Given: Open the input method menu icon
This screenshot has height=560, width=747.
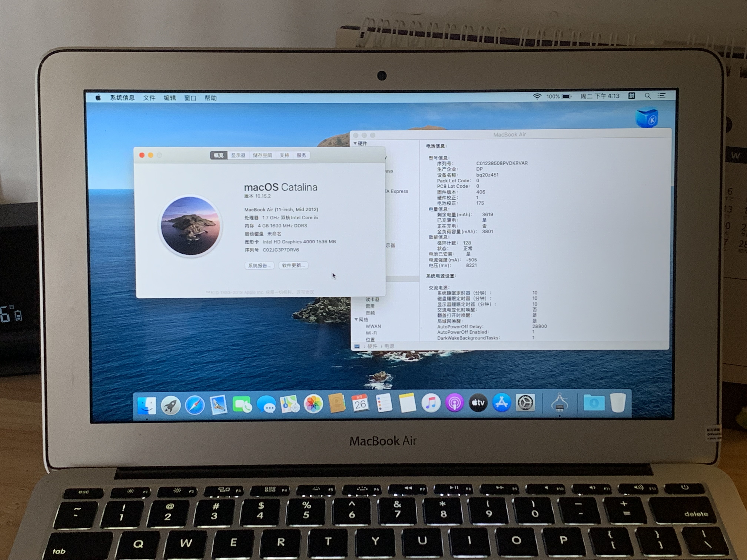Looking at the screenshot, I should (x=632, y=96).
